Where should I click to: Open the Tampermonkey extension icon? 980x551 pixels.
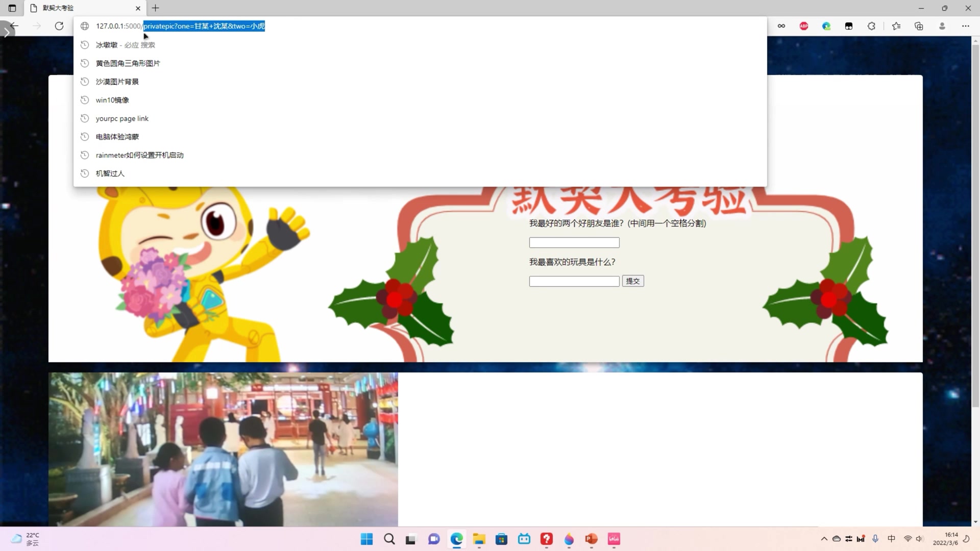(x=849, y=26)
